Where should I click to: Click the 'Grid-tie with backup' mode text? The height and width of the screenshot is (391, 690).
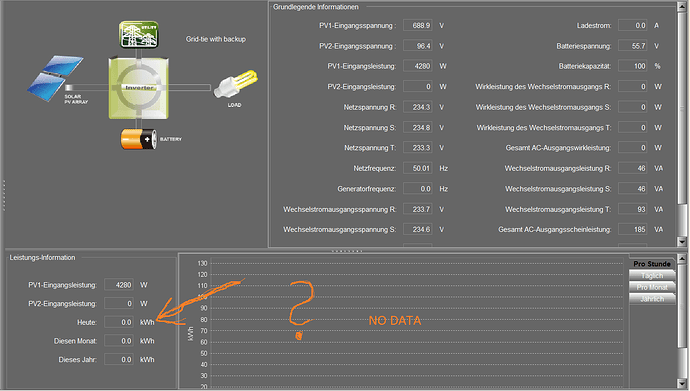coord(216,39)
